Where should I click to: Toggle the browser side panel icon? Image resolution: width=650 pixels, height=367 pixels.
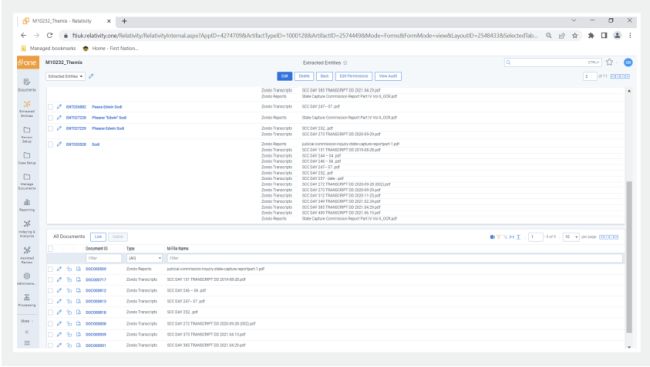(x=604, y=36)
